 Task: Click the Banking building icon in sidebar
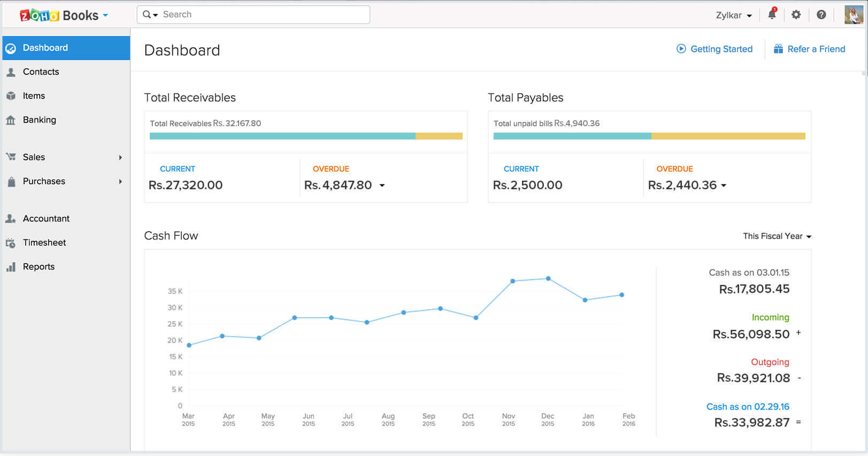point(11,120)
